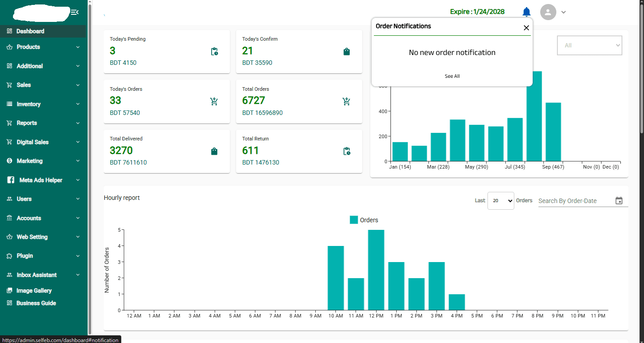Collapse sidebar using the menu toggle icon
Screen dimensions: 644x343
75,12
